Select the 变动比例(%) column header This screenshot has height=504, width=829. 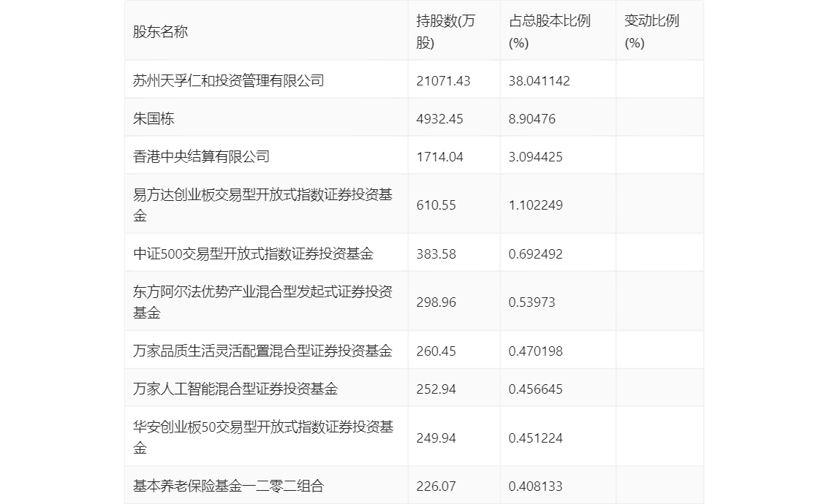(651, 31)
